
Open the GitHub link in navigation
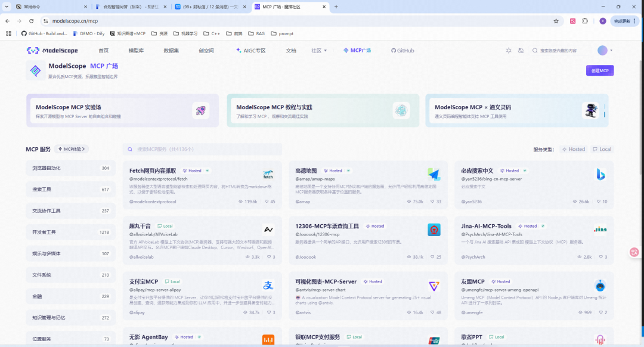click(402, 51)
